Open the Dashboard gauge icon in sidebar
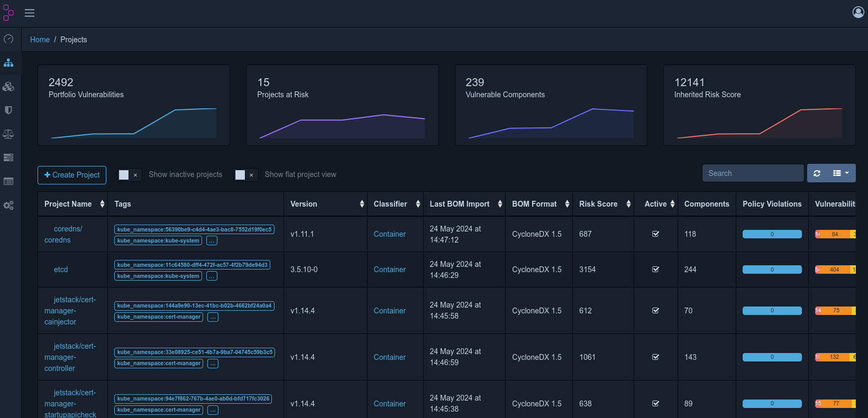This screenshot has height=418, width=868. (x=8, y=39)
